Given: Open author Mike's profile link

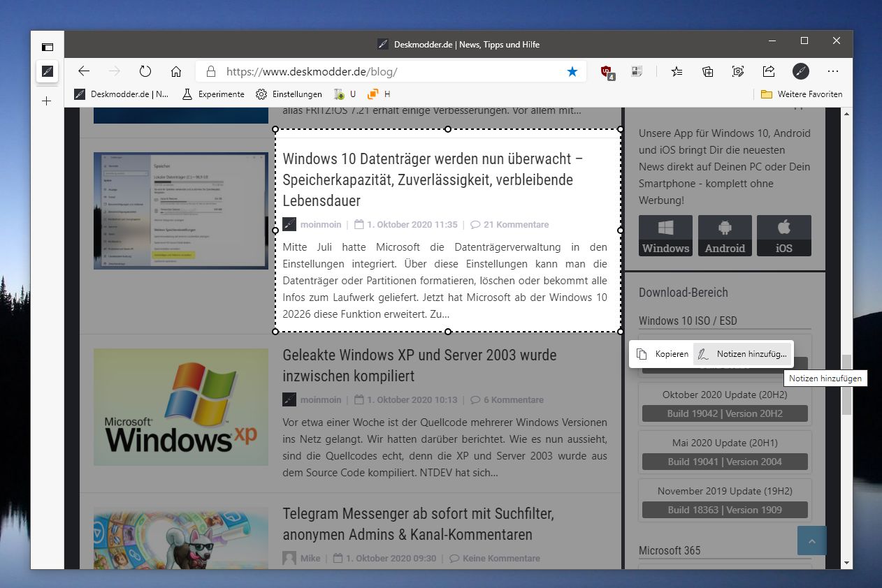Looking at the screenshot, I should click(310, 559).
